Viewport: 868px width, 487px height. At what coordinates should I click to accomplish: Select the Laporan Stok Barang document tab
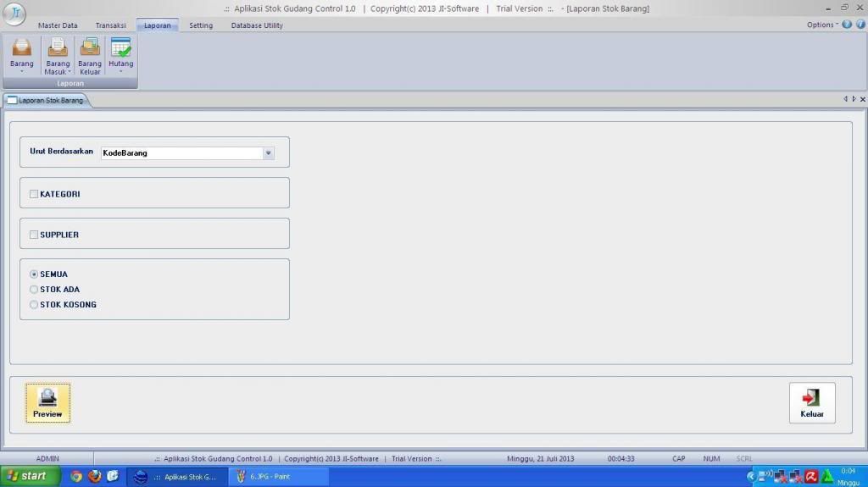point(47,100)
